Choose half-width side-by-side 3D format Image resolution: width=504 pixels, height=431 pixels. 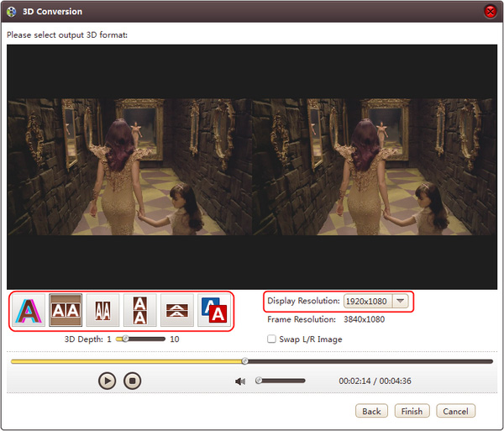[x=102, y=310]
